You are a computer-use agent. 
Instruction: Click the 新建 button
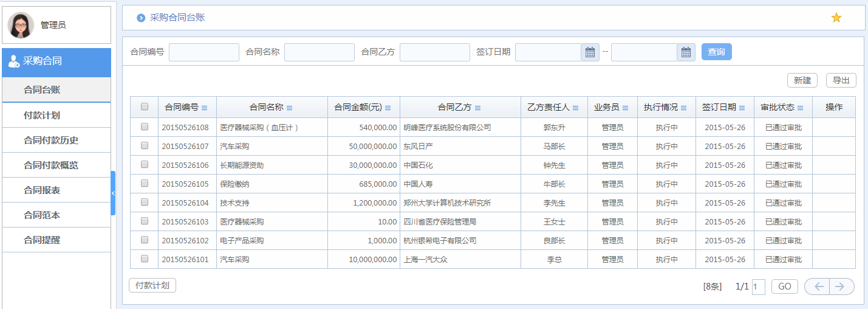point(802,80)
